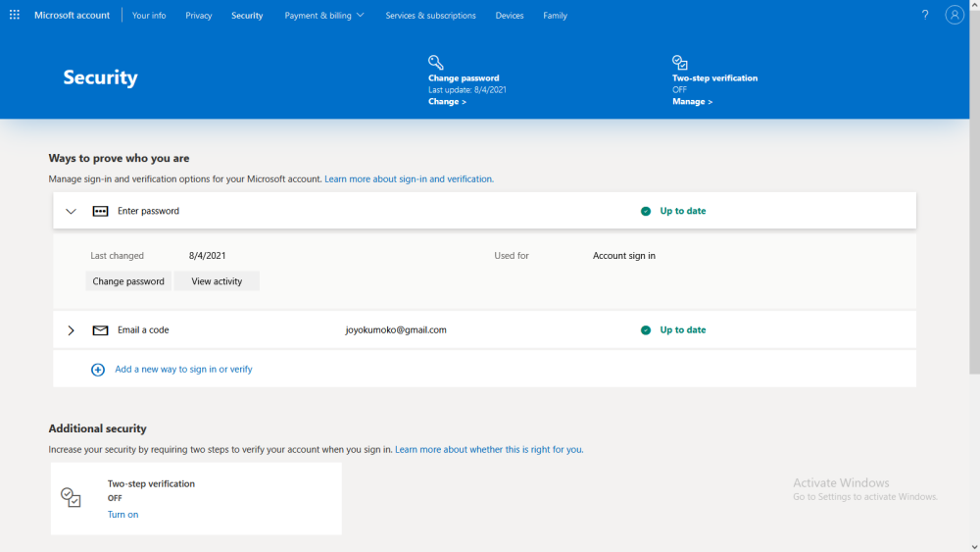Image resolution: width=980 pixels, height=552 pixels.
Task: Open Learn more about whether this is right for you
Action: [489, 449]
